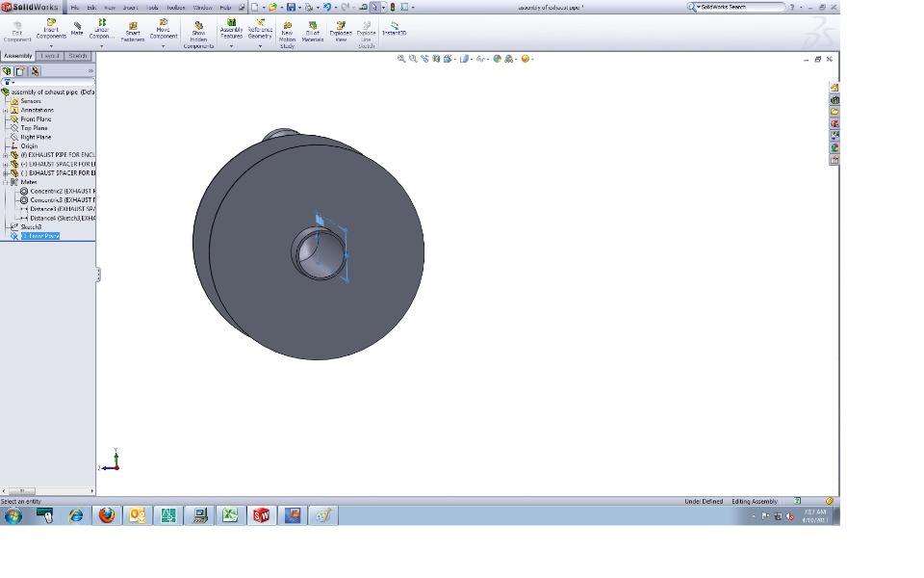Click the Apply Scene icon
Image resolution: width=924 pixels, height=578 pixels.
coord(508,59)
